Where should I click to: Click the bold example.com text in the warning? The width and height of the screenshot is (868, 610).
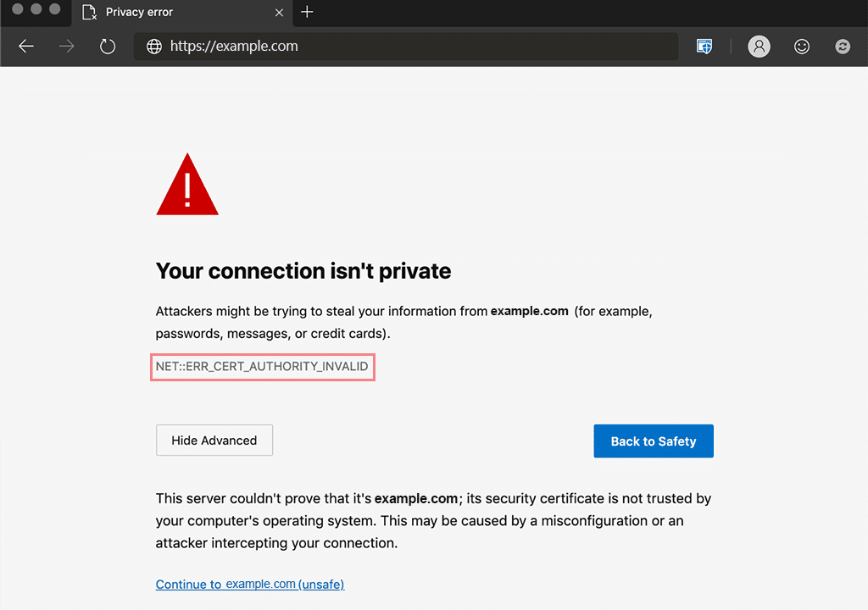[529, 311]
